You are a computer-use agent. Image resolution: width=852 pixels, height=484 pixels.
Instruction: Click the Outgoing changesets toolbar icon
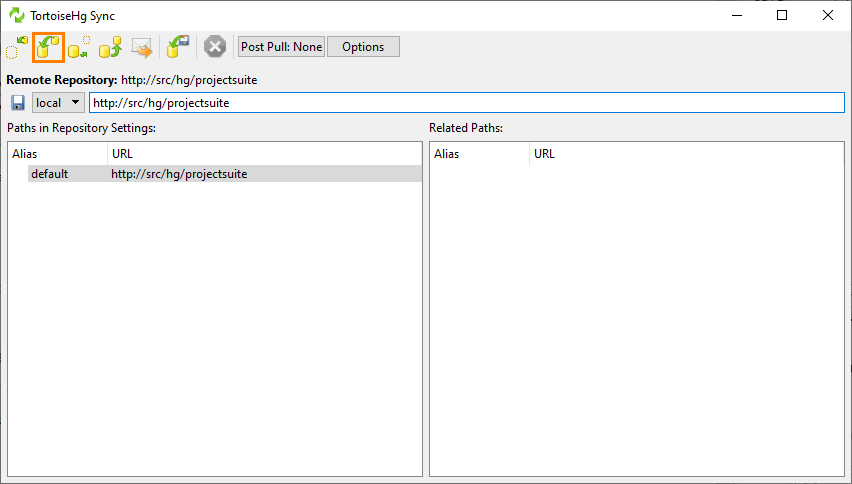[79, 47]
